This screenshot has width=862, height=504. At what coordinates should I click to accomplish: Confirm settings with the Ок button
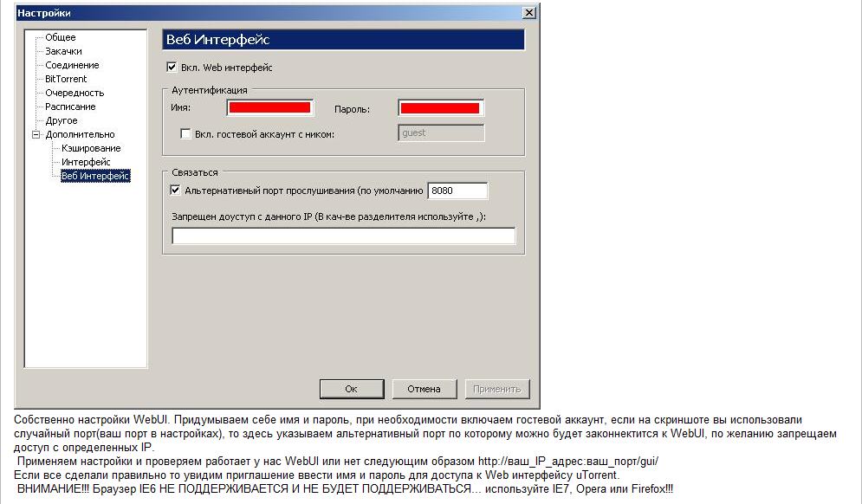tap(352, 389)
